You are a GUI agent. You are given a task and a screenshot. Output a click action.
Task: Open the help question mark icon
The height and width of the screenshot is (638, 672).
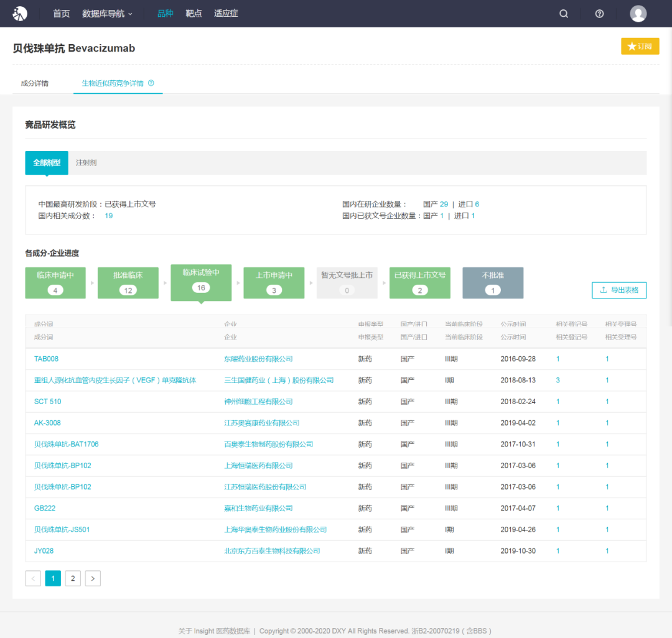[599, 14]
